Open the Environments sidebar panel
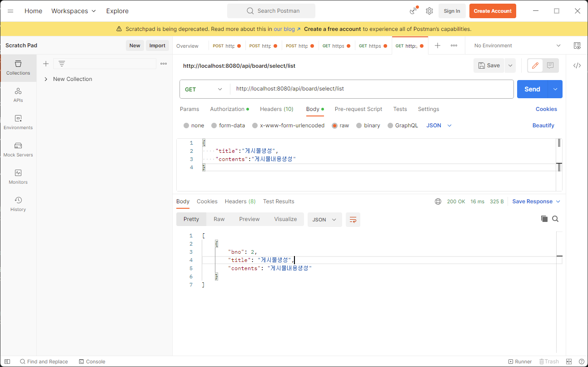 click(18, 122)
